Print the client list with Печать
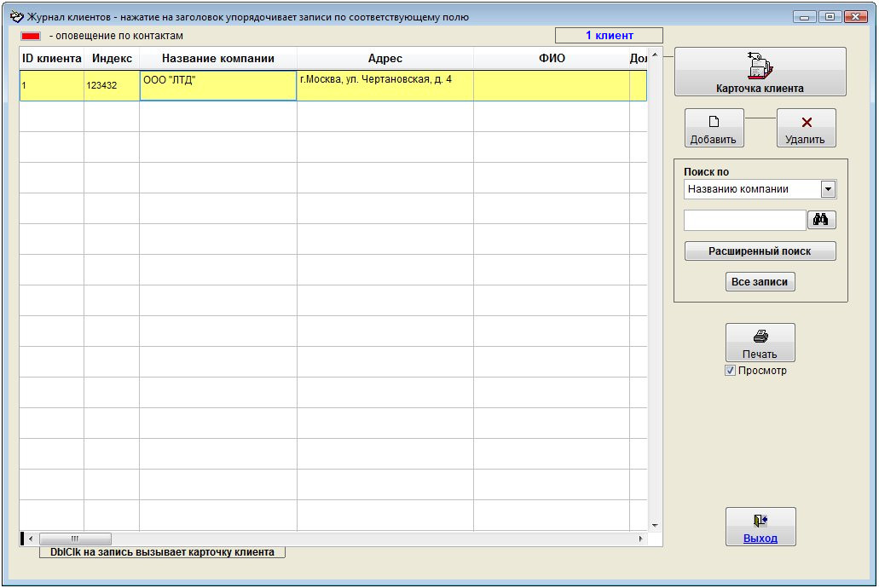 coord(760,343)
